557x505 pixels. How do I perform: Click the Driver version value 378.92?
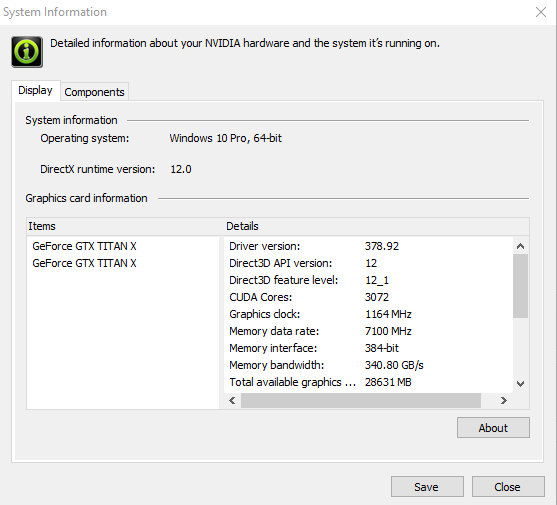coord(382,246)
